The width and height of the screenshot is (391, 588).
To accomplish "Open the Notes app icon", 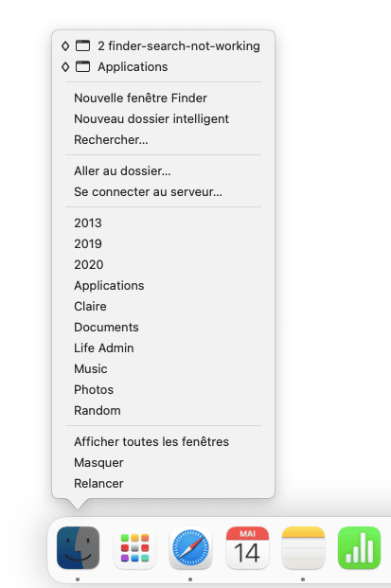I will click(303, 548).
